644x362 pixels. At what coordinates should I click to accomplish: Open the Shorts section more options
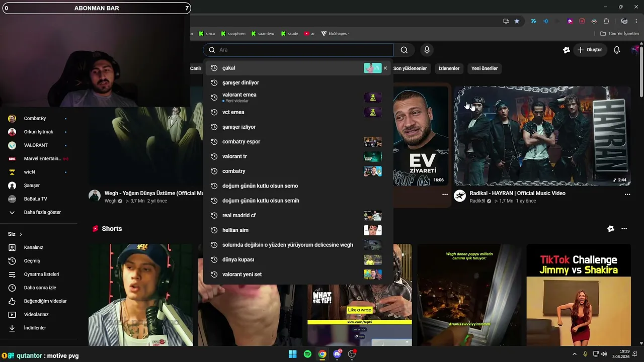coord(624,229)
